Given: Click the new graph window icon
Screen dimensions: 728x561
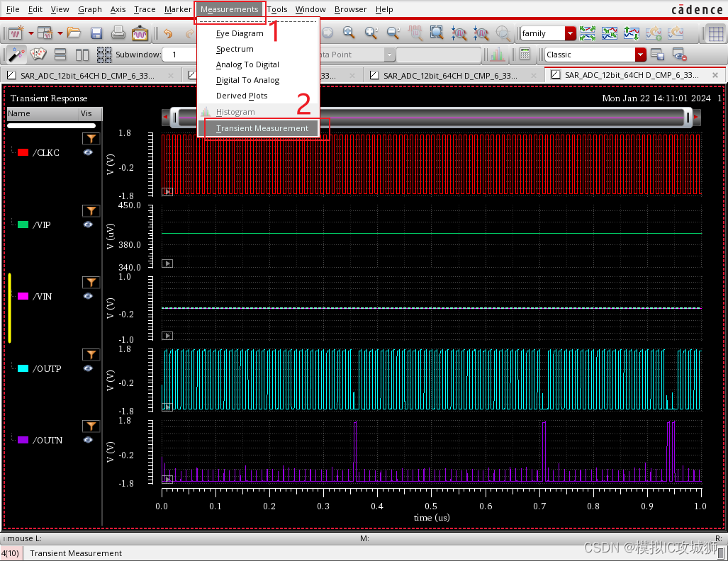Looking at the screenshot, I should [16, 33].
